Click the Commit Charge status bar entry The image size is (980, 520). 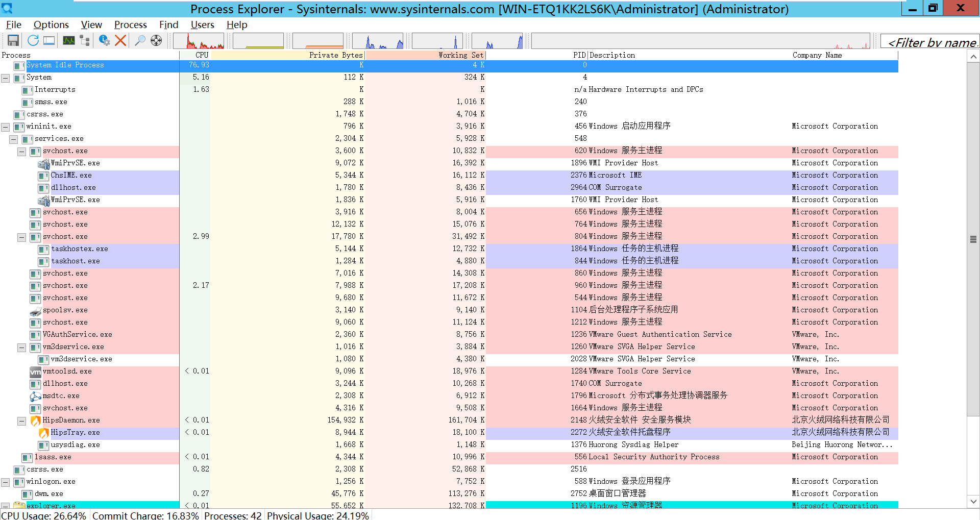pos(145,515)
